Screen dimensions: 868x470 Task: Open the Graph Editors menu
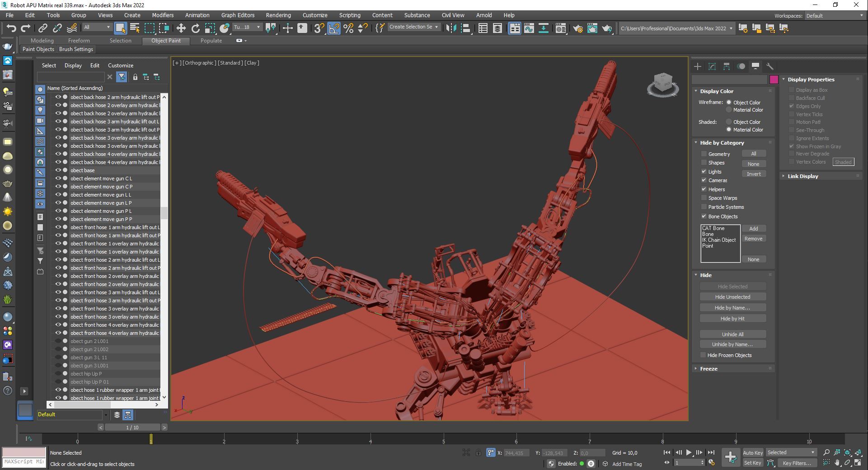pos(238,15)
